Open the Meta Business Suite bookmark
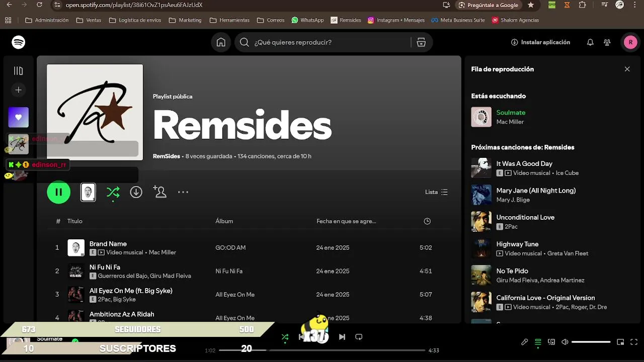The height and width of the screenshot is (362, 644). point(458,20)
